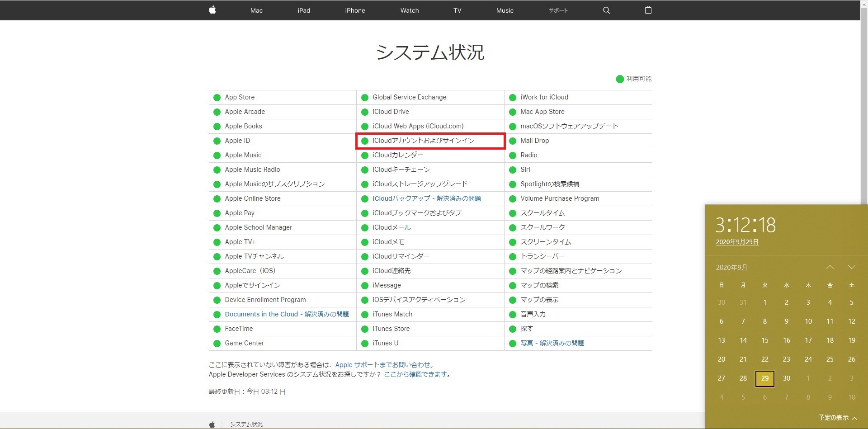Click the Apple School Manager entry

pyautogui.click(x=258, y=227)
